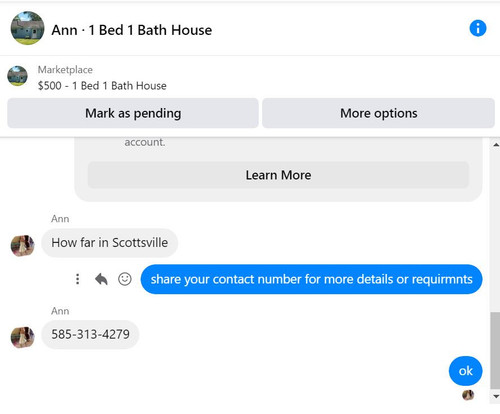Reply to the message with the arrow icon
Screen dimensions: 500x414
pyautogui.click(x=101, y=279)
